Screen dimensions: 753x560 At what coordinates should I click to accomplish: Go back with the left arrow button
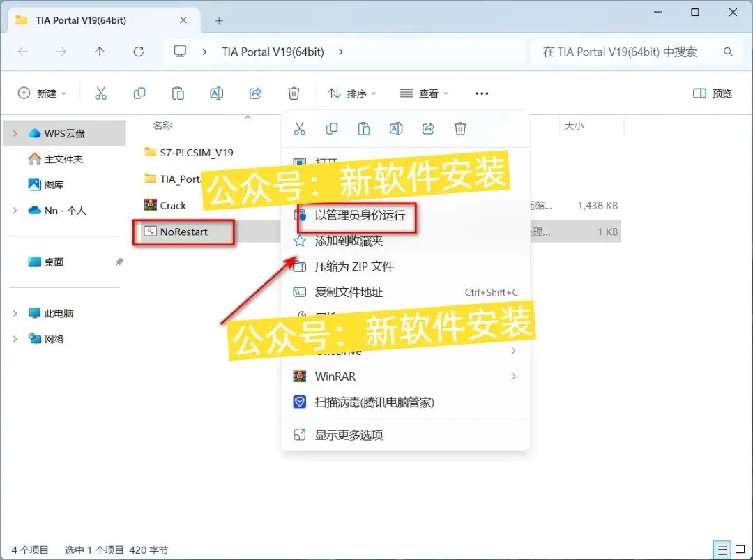pos(22,52)
